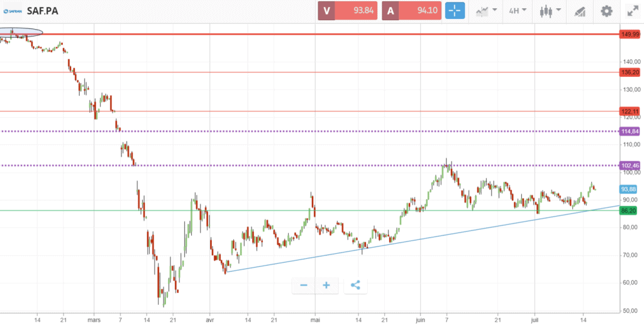The width and height of the screenshot is (644, 325).
Task: Click the 93,88 current price label
Action: (630, 189)
